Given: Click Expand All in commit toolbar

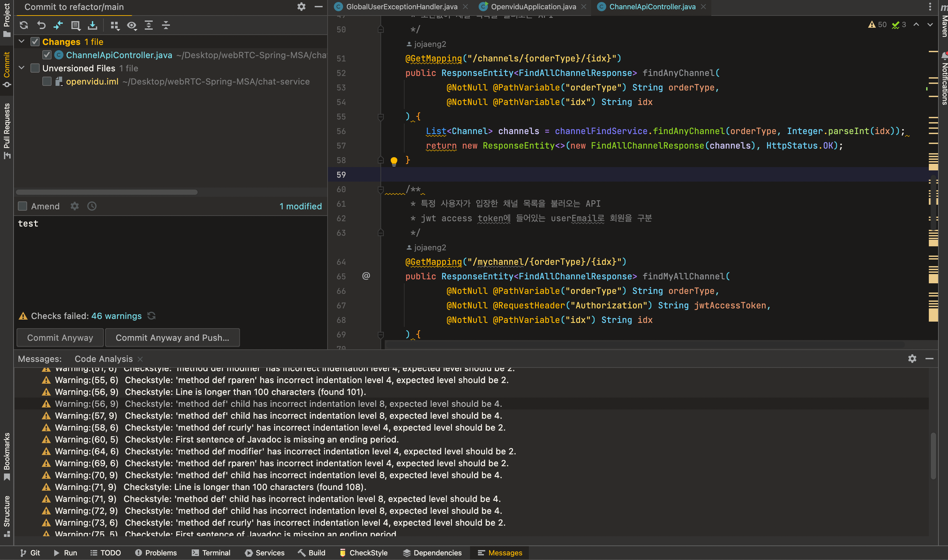Looking at the screenshot, I should (149, 25).
